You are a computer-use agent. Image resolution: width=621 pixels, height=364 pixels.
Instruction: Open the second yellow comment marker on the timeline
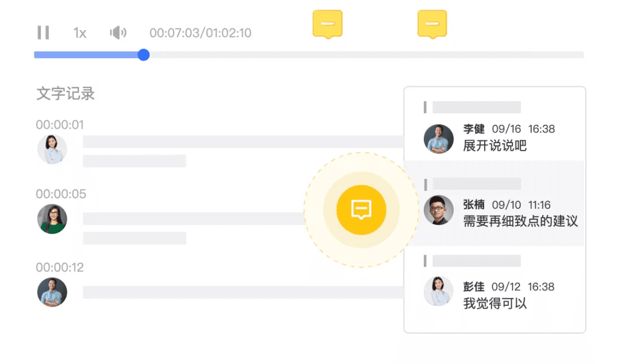pyautogui.click(x=432, y=24)
